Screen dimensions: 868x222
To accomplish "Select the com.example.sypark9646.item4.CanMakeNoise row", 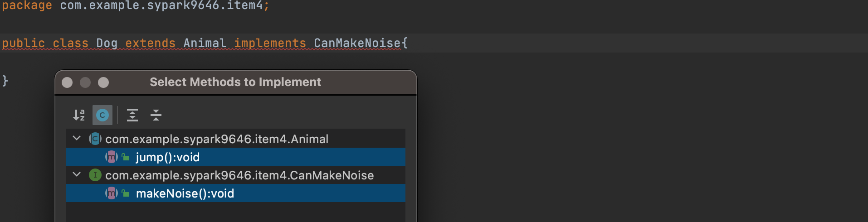I will 236,175.
